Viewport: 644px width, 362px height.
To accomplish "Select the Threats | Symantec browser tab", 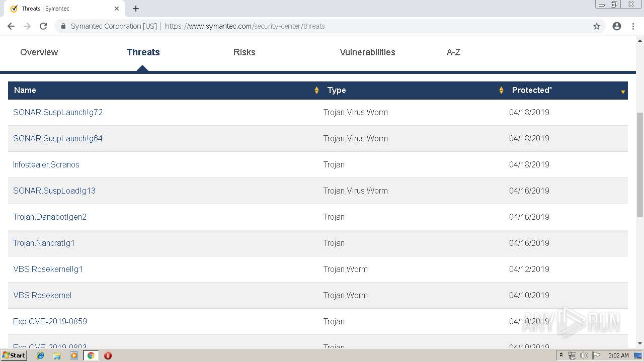I will point(64,9).
